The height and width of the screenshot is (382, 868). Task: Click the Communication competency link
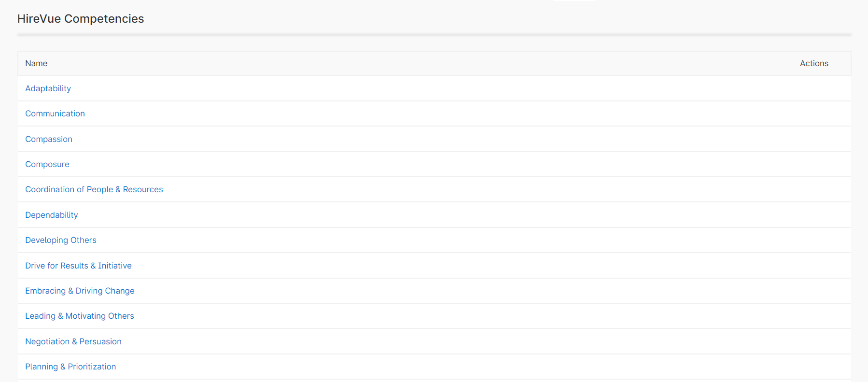[55, 113]
